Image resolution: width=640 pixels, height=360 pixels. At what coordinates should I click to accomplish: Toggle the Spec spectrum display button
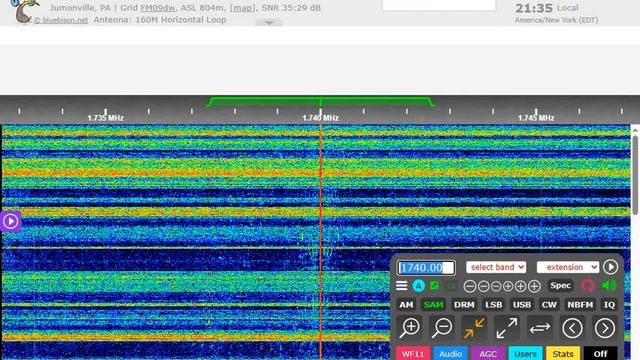point(560,286)
